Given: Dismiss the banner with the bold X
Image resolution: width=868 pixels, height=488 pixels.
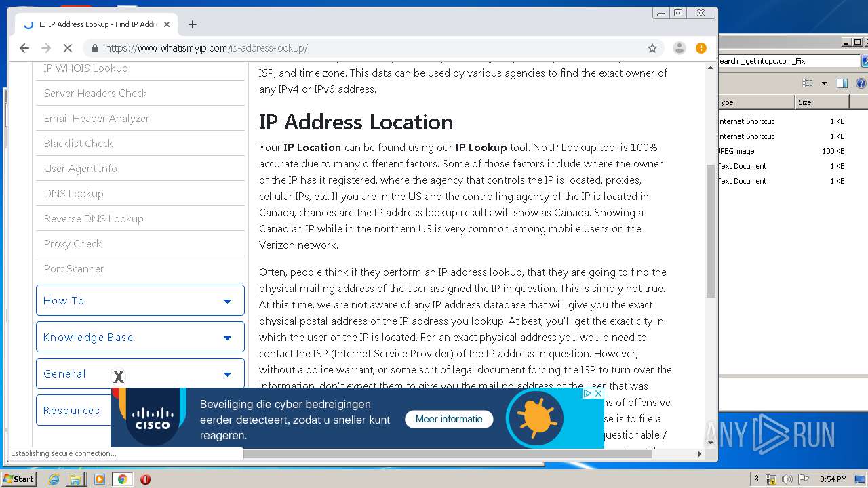Looking at the screenshot, I should (x=119, y=377).
